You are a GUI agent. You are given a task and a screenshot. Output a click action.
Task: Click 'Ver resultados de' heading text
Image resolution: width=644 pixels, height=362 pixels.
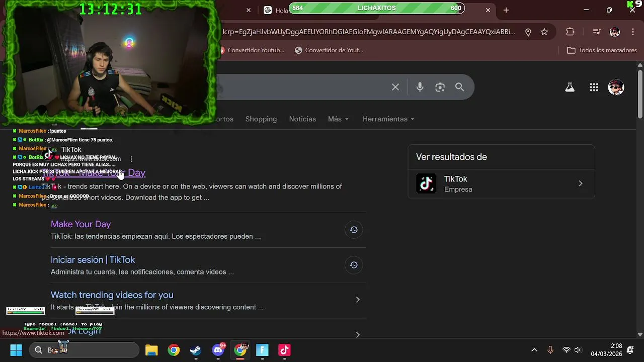click(x=451, y=157)
